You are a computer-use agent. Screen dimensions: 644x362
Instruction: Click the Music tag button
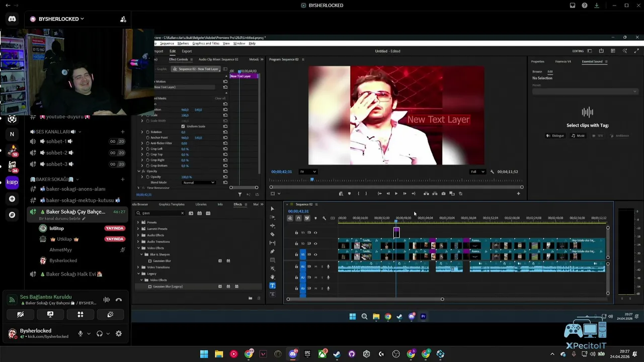578,136
